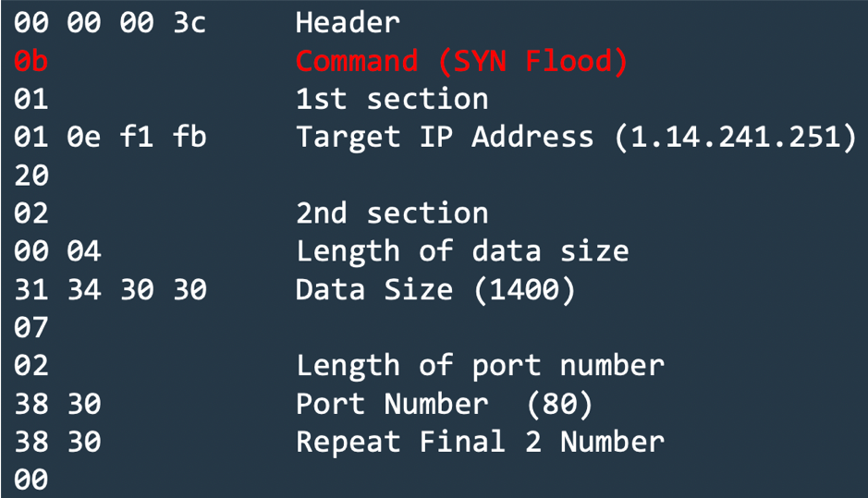The width and height of the screenshot is (868, 498).
Task: Click the "Length of data size" text
Action: tap(461, 250)
